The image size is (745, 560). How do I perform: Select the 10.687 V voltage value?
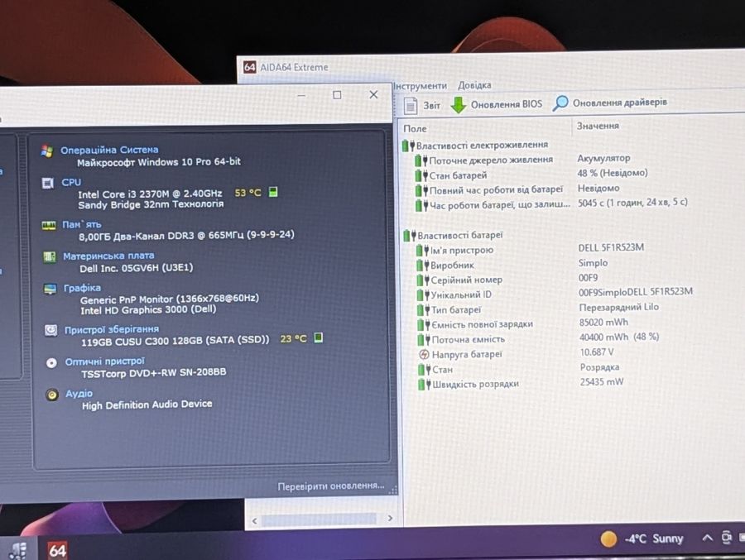point(597,352)
